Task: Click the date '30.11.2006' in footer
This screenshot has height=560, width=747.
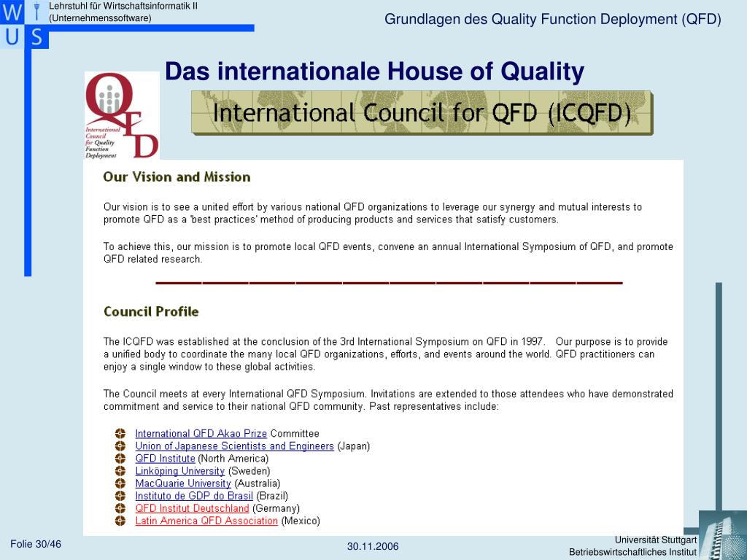Action: tap(373, 546)
